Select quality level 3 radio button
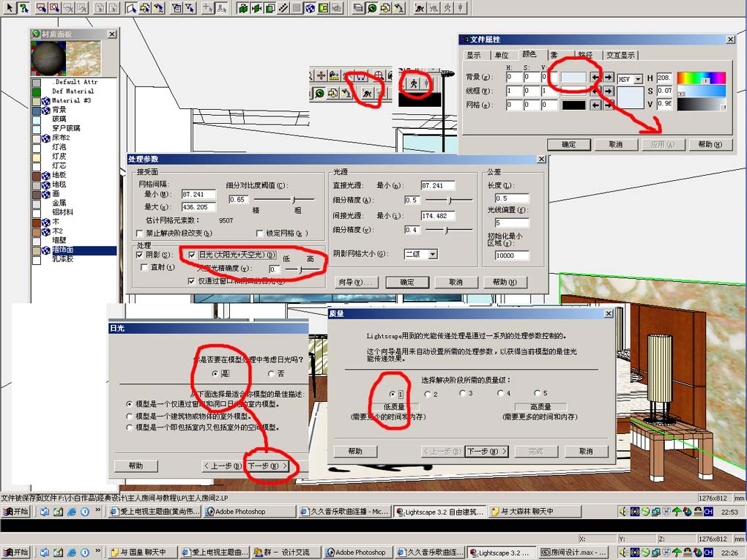747x560 pixels. [463, 393]
